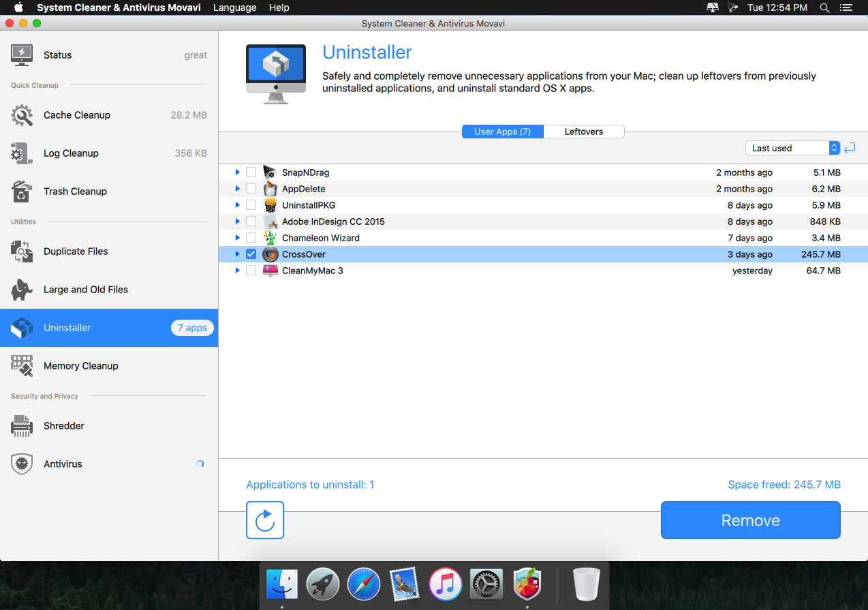
Task: Open Finder from the Dock
Action: (x=282, y=584)
